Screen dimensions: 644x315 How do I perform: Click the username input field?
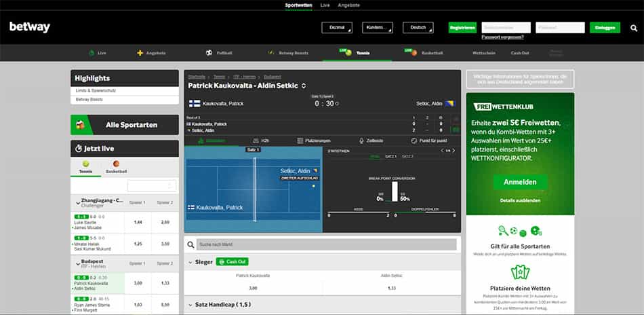pos(506,28)
